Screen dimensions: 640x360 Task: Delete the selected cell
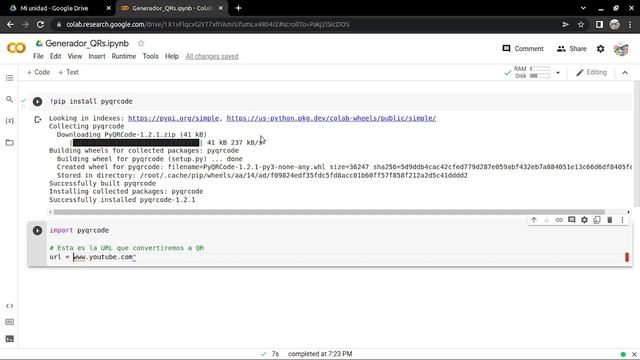click(x=609, y=220)
